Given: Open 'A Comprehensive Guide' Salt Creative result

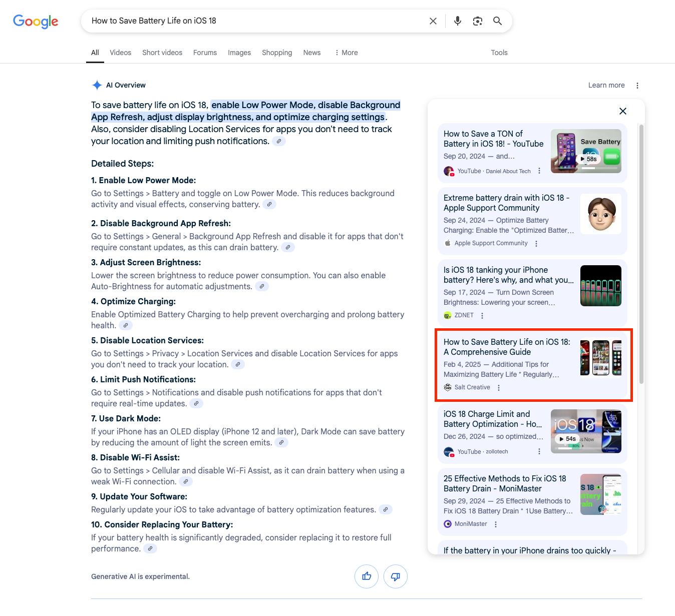Looking at the screenshot, I should 507,347.
